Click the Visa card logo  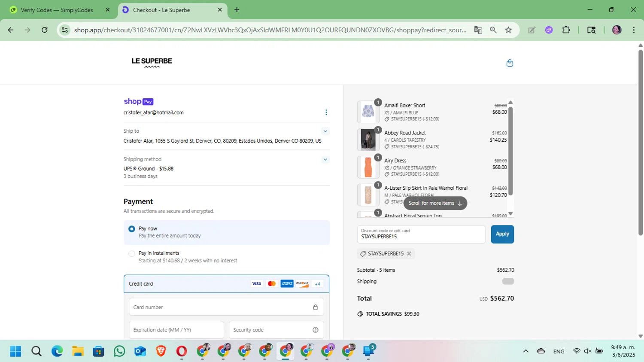tap(257, 284)
